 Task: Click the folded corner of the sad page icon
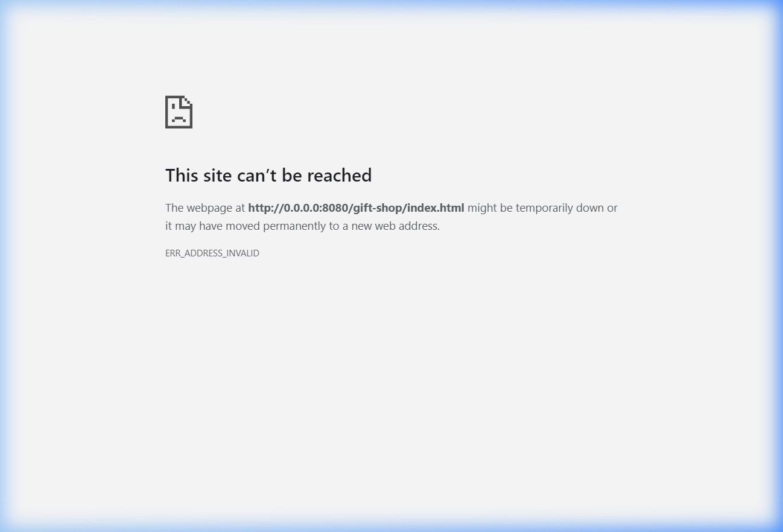[x=188, y=101]
